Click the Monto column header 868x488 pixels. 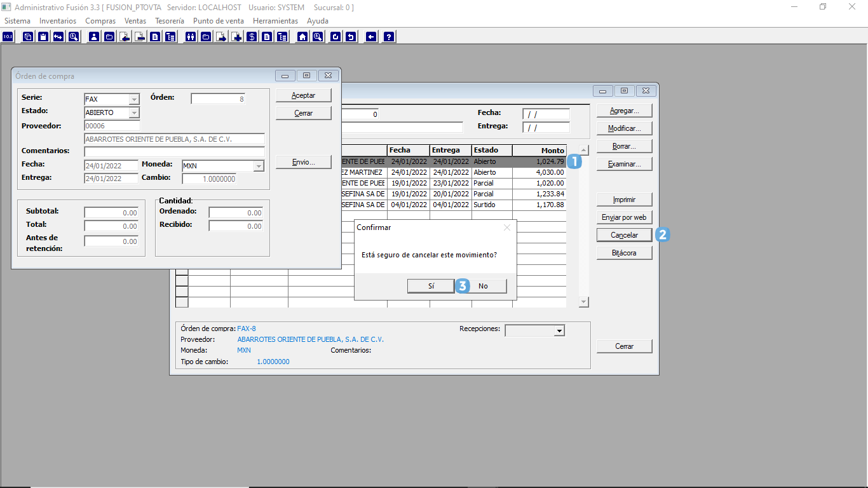[x=539, y=151]
